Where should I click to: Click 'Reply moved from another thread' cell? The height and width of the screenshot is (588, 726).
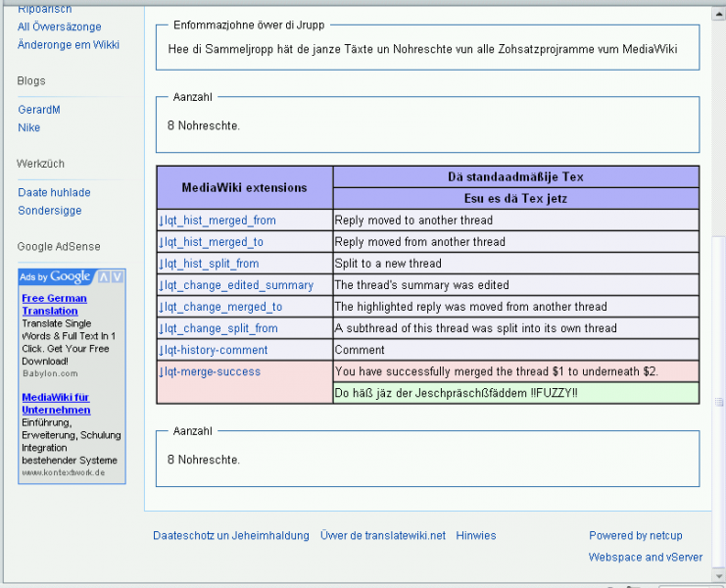pyautogui.click(x=515, y=242)
